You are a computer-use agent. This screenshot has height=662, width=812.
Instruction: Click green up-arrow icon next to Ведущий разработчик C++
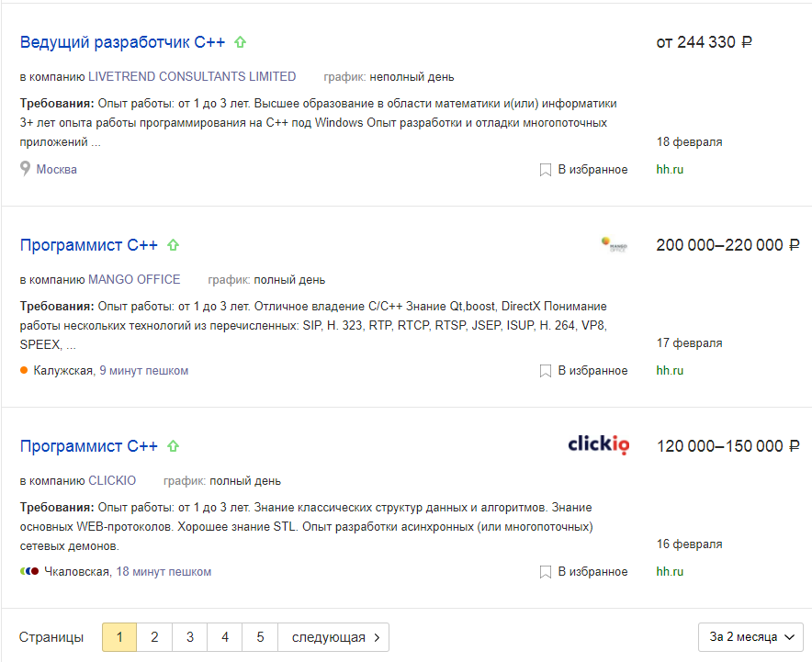[240, 42]
